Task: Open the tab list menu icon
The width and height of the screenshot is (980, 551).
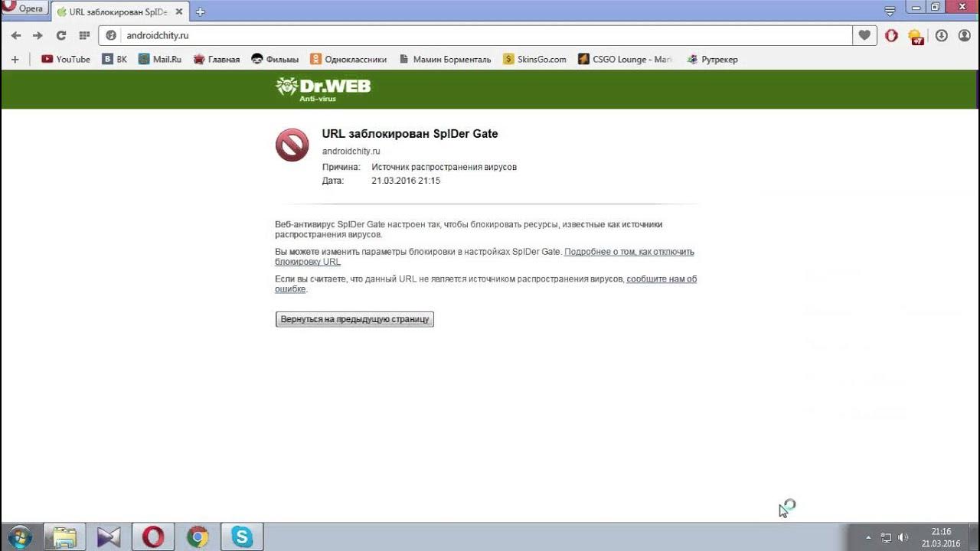Action: tap(890, 10)
